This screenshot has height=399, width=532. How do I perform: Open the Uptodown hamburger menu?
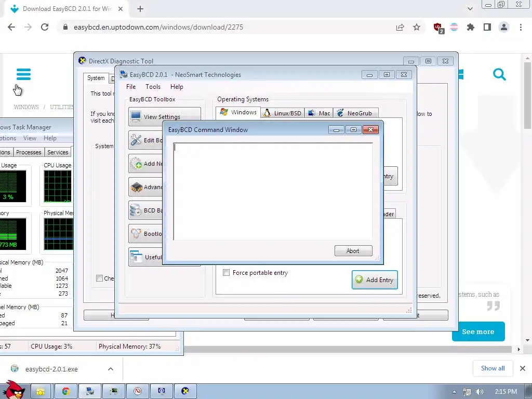pyautogui.click(x=23, y=74)
